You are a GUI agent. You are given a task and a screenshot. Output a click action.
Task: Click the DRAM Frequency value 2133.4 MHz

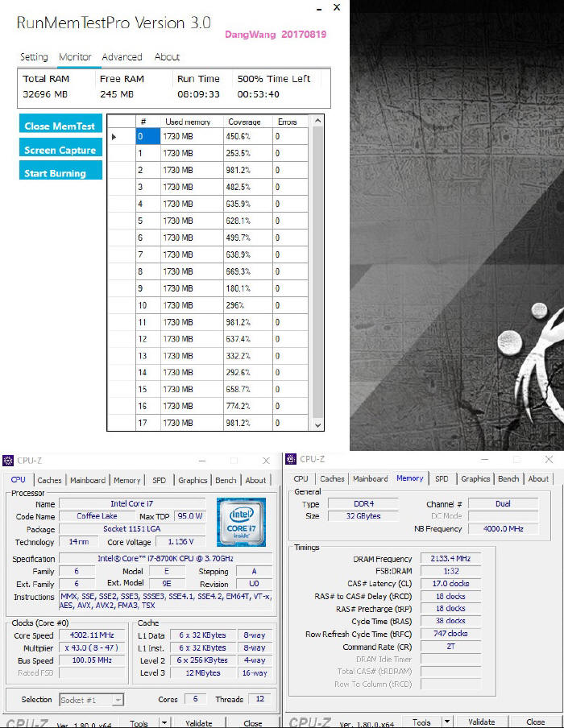point(450,559)
